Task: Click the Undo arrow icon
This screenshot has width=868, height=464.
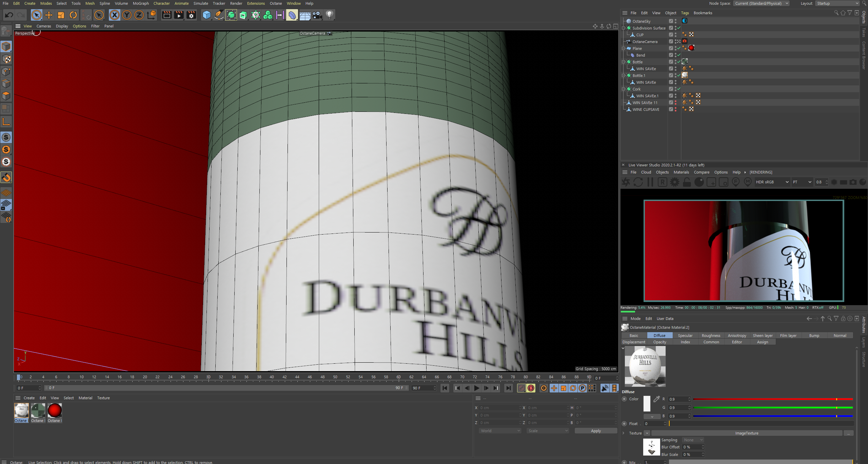Action: (9, 15)
